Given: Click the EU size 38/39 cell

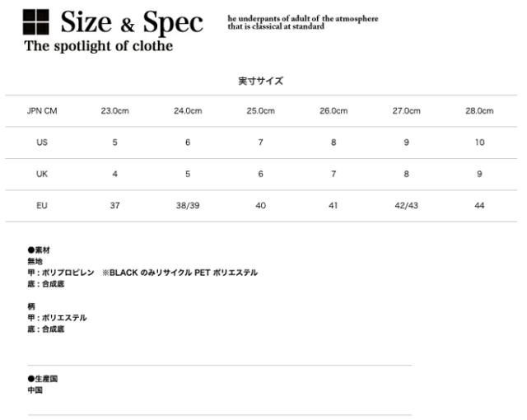Looking at the screenshot, I should coord(188,205).
